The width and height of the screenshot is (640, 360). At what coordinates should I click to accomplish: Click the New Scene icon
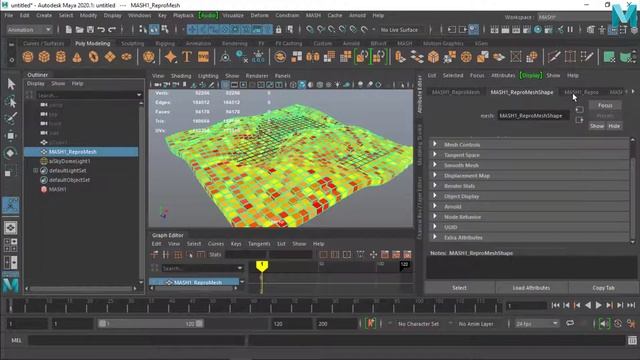tap(69, 29)
